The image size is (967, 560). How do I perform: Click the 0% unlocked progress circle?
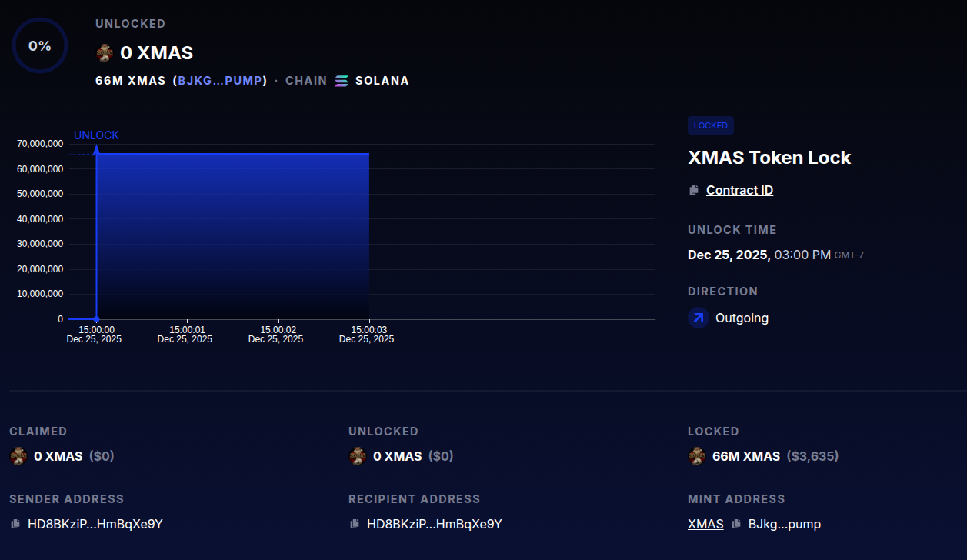pyautogui.click(x=39, y=45)
